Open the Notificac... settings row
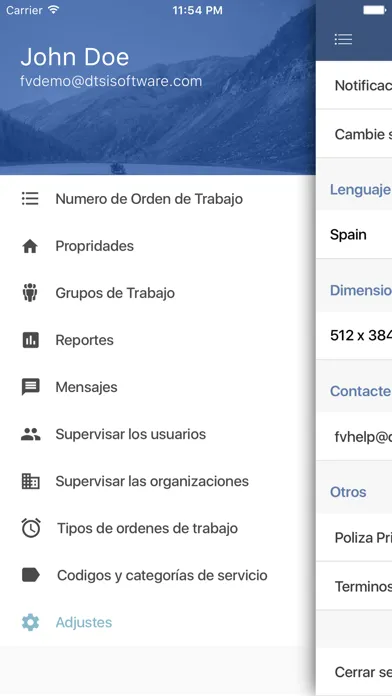Image resolution: width=392 pixels, height=696 pixels. coord(354,85)
